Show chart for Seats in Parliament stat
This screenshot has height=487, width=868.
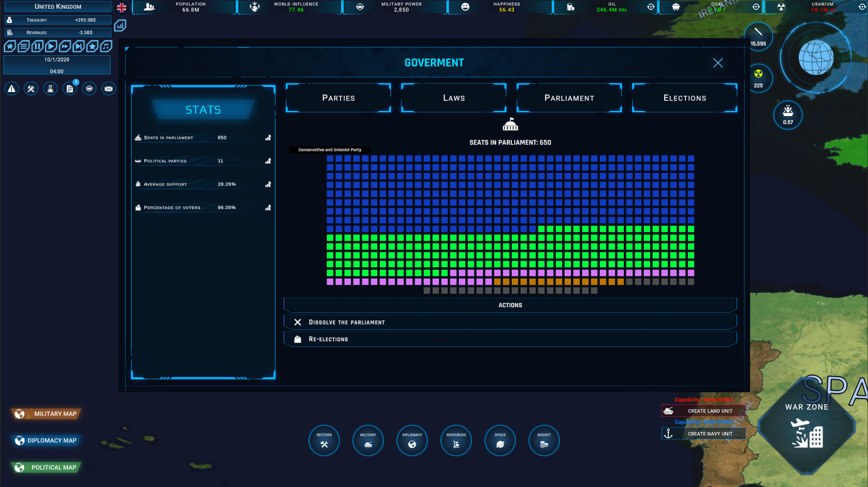(x=268, y=137)
